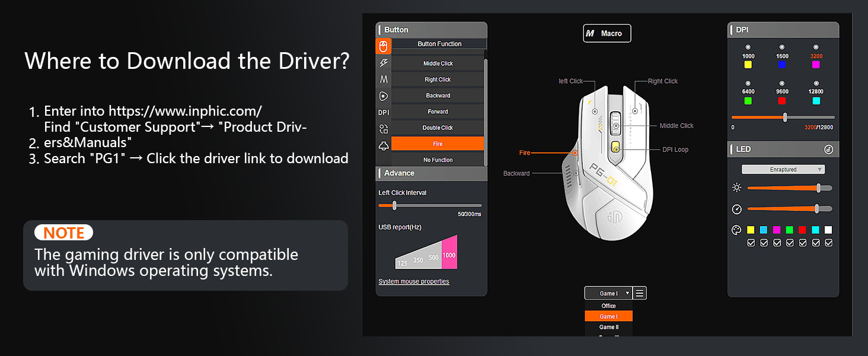Select the 1000 DPI radio button
Screen dimensions: 868x356
click(748, 47)
